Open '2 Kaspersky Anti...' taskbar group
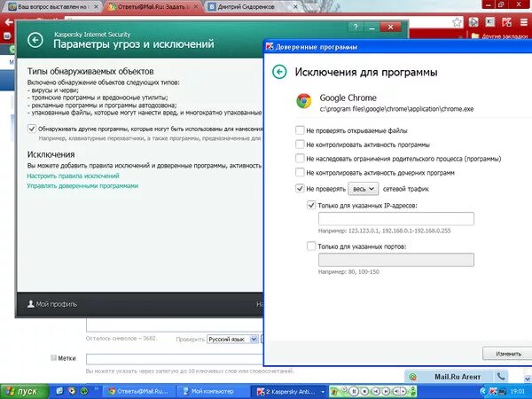Viewport: 532px width, 399px height. point(287,392)
